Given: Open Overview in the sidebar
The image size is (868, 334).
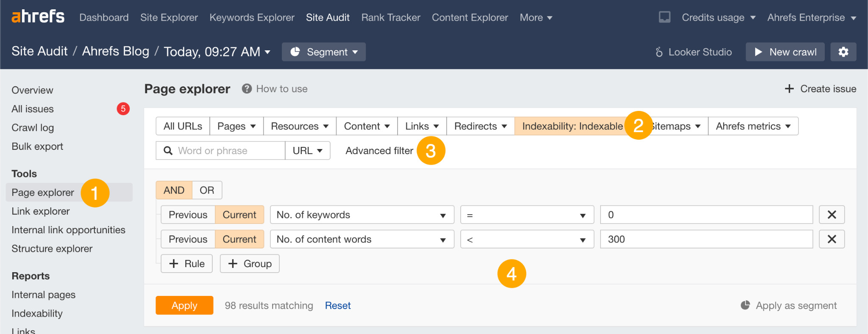Looking at the screenshot, I should point(32,90).
